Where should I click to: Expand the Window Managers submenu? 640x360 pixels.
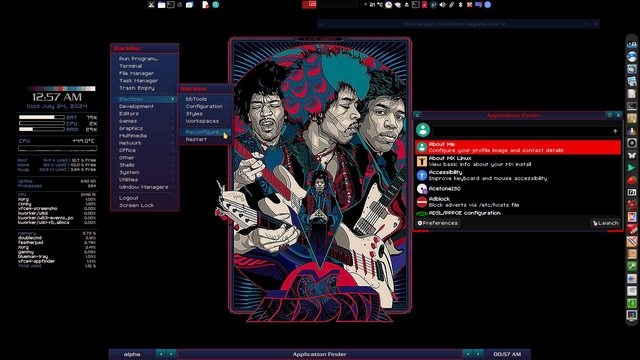144,187
